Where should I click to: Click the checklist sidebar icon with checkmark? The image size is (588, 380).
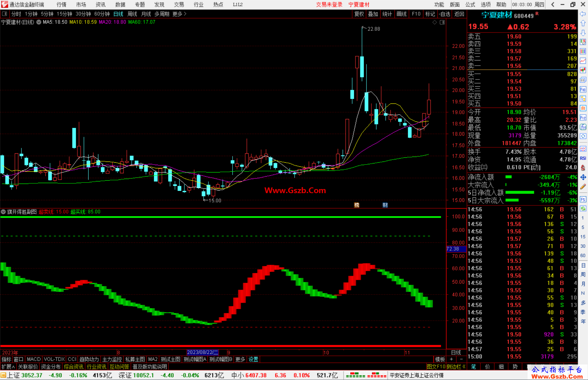pos(583,42)
